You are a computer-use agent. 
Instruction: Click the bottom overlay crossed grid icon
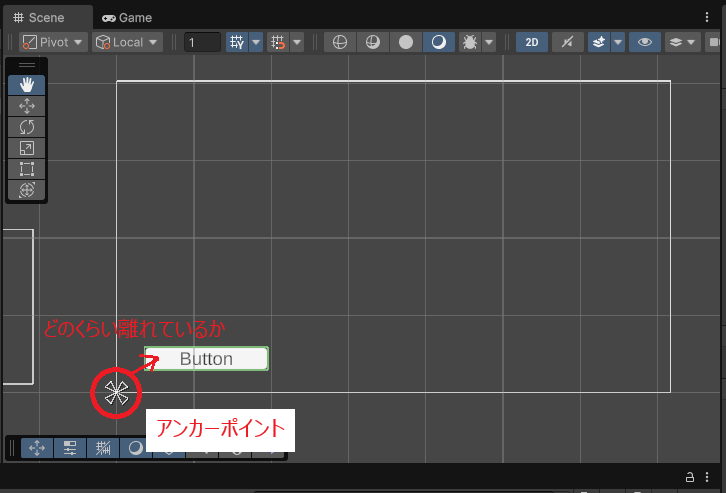103,448
